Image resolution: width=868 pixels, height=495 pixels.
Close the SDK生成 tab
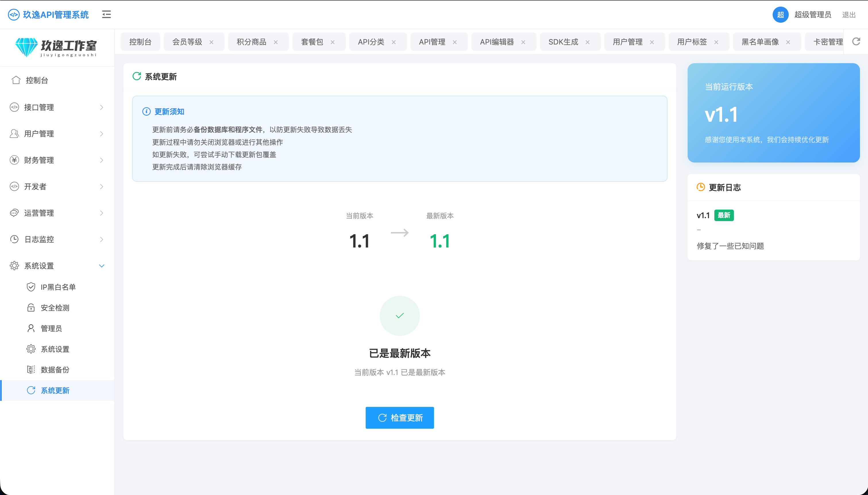coord(587,42)
